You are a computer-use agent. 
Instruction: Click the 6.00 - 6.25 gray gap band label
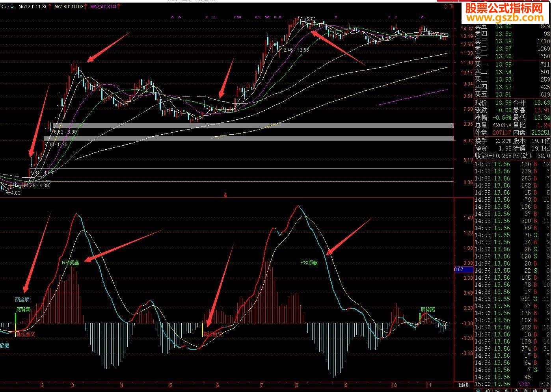(56, 145)
